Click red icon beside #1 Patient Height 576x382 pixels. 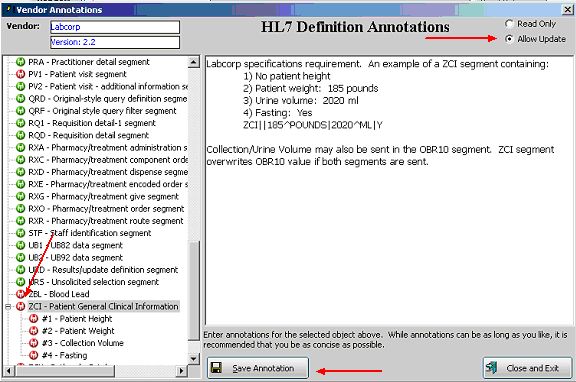pyautogui.click(x=33, y=318)
